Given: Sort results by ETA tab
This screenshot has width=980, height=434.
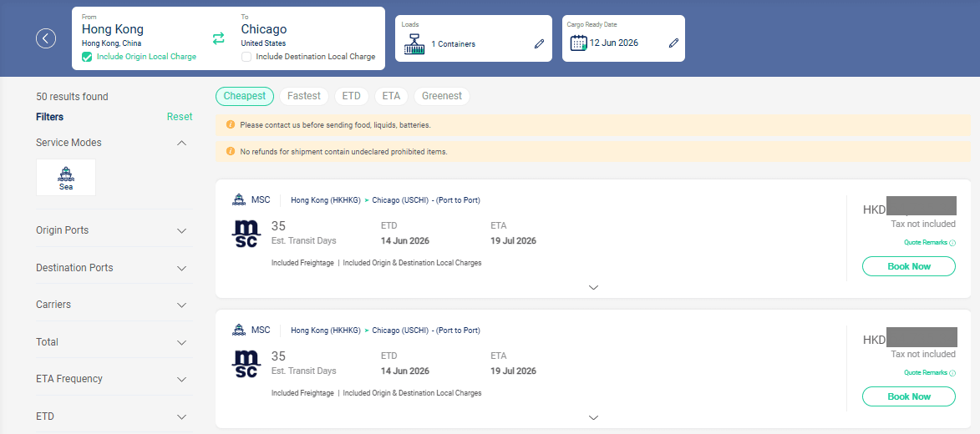Looking at the screenshot, I should click(x=391, y=96).
